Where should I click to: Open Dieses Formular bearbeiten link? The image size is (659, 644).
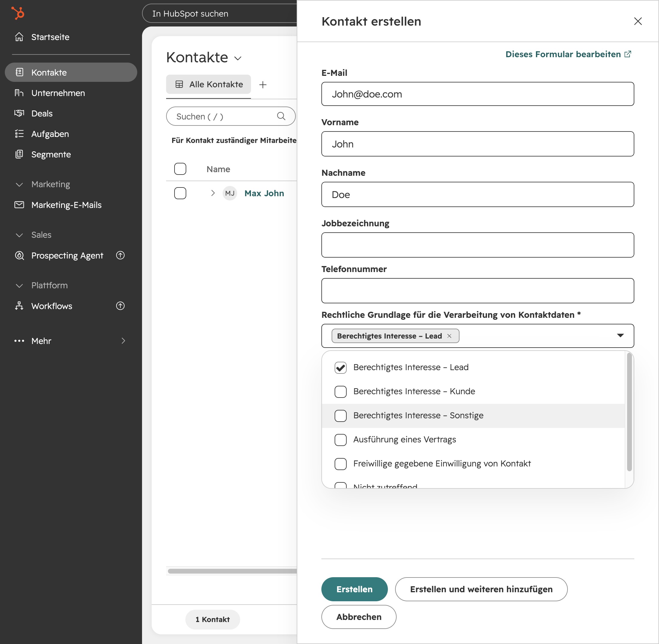click(568, 54)
